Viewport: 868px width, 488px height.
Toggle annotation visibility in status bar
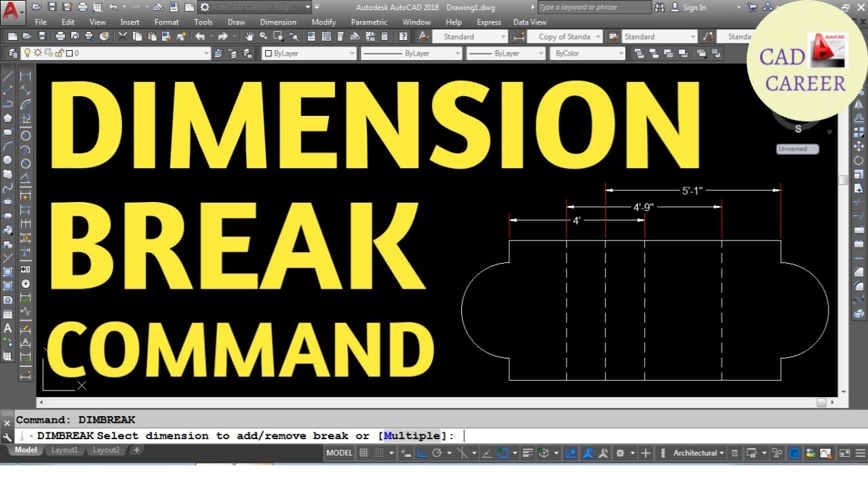click(587, 453)
